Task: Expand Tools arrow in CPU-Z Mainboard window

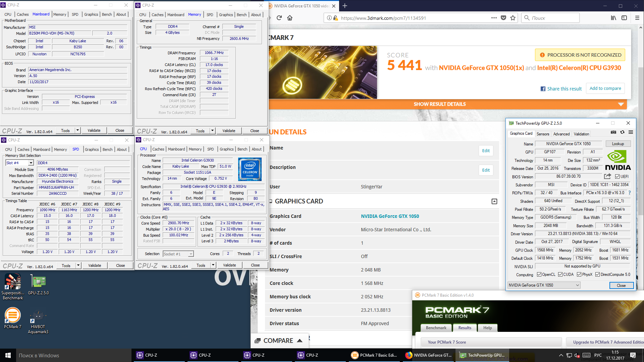Action: pos(77,130)
